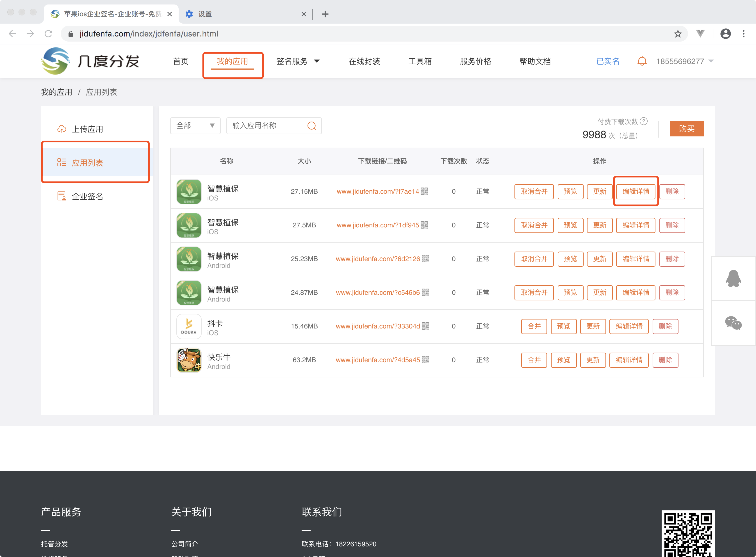Open link www.jidufenfa.com/?33304d
This screenshot has width=756, height=557.
pos(378,326)
